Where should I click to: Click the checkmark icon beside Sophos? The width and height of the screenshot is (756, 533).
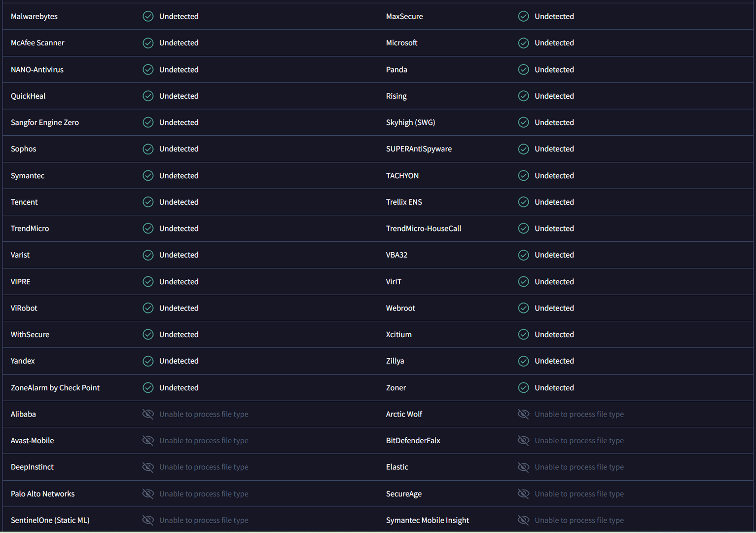coord(148,149)
